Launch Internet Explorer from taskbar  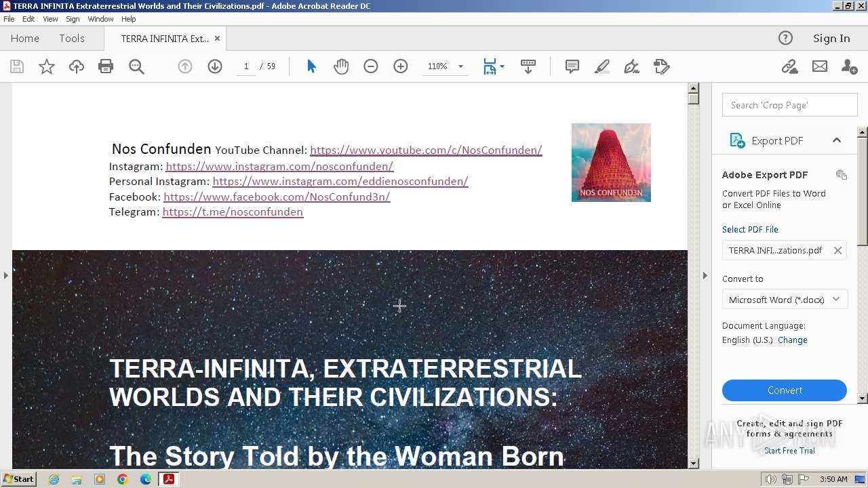point(54,479)
